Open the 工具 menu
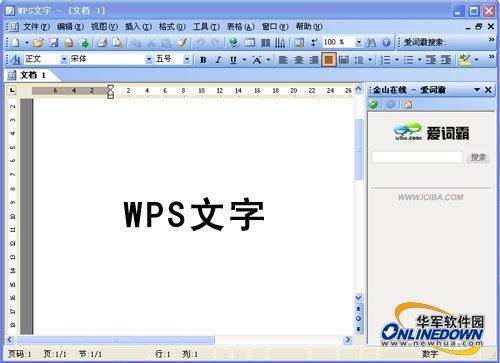Screen dimensions: 500x363 click(x=206, y=26)
